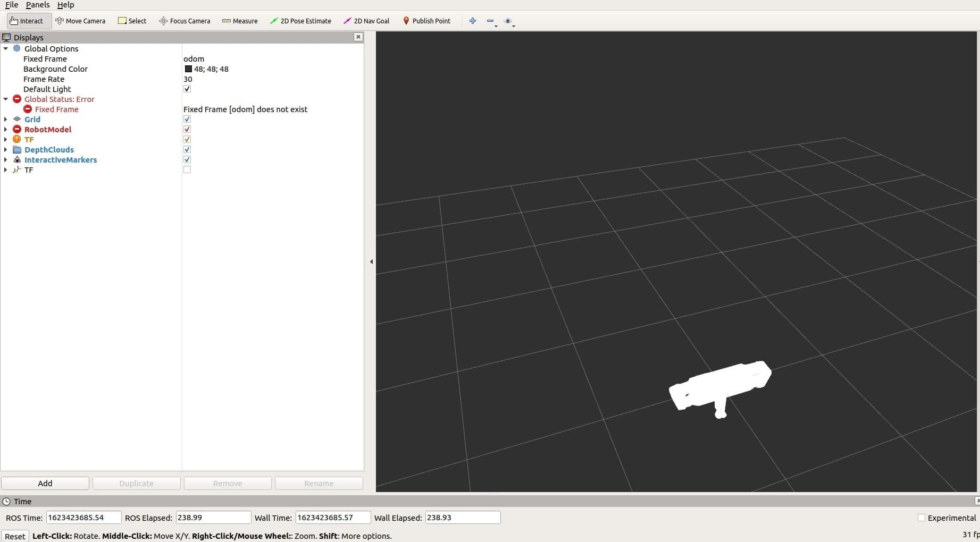Click the 'does not exist' error message
Image resolution: width=980 pixels, height=542 pixels.
245,109
